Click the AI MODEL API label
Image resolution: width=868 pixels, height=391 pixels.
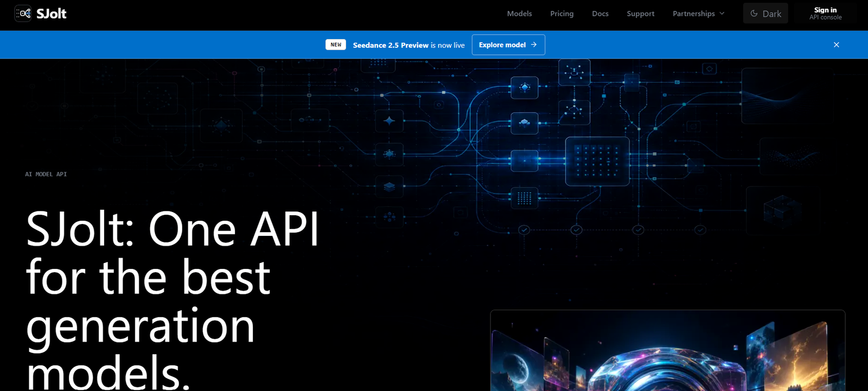[x=46, y=174]
